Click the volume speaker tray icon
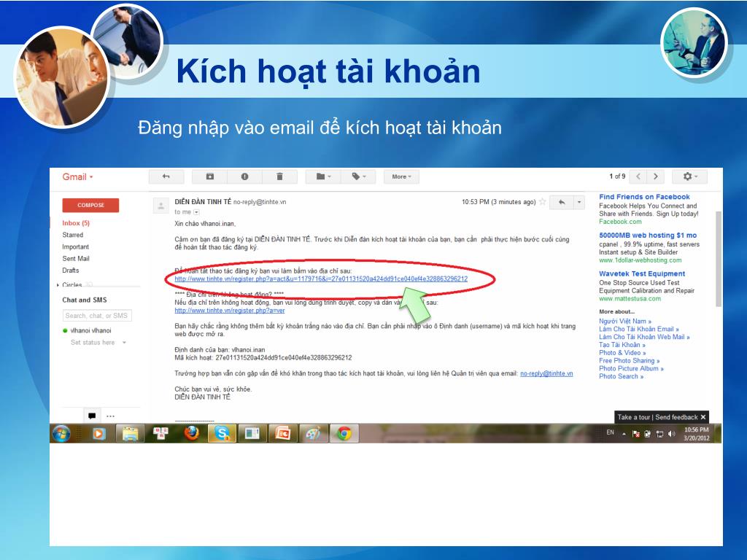The height and width of the screenshot is (560, 747). [672, 434]
